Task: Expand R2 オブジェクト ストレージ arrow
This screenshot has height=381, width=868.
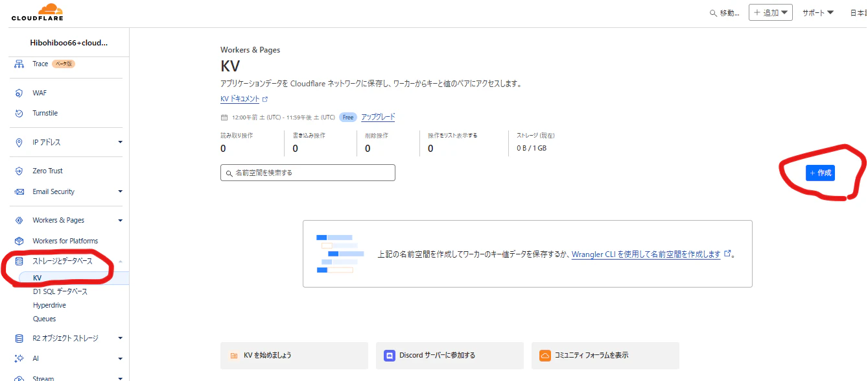Action: (x=120, y=338)
